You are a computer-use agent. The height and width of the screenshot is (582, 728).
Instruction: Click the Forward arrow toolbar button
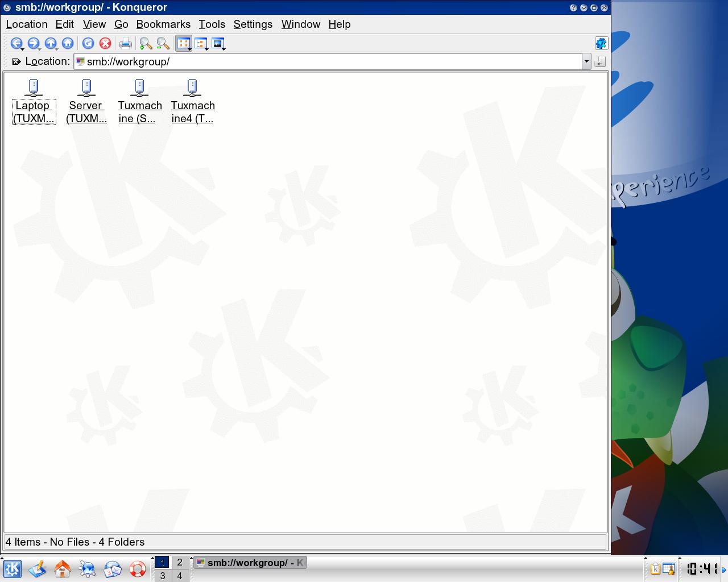click(33, 43)
